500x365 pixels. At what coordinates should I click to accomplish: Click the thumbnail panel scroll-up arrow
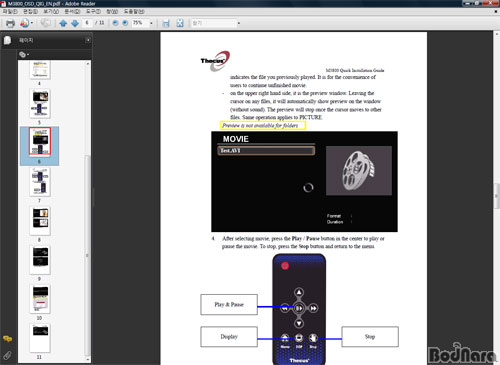point(88,63)
